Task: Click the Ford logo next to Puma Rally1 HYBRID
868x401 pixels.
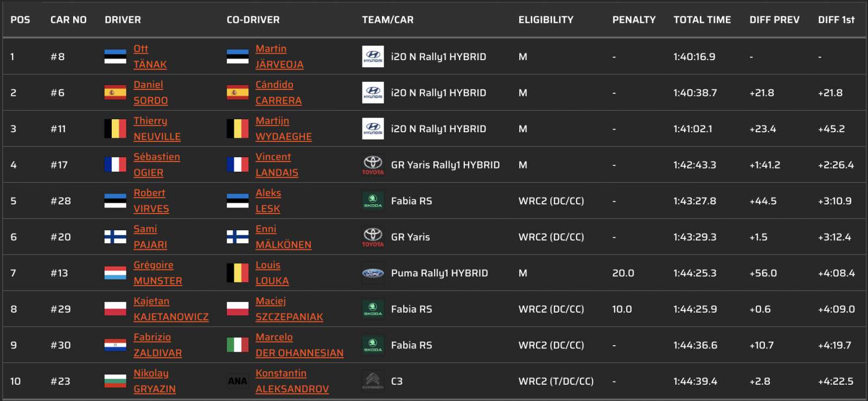Action: coord(373,273)
